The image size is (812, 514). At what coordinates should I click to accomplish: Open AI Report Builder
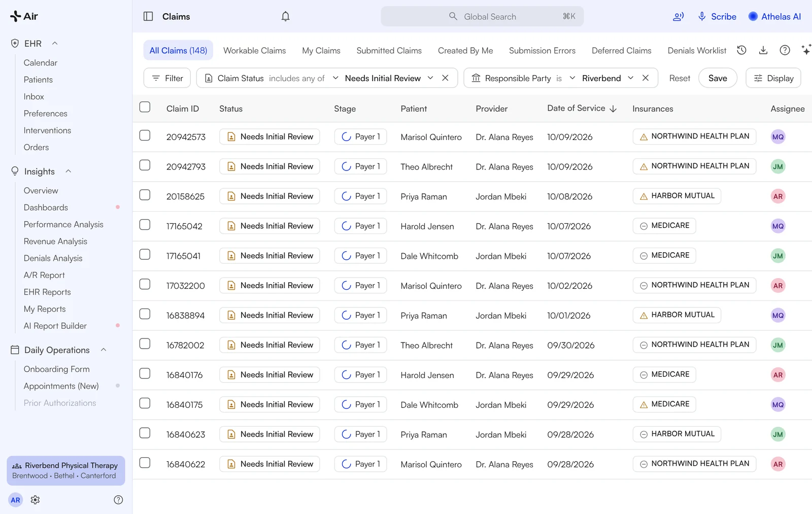pyautogui.click(x=55, y=326)
